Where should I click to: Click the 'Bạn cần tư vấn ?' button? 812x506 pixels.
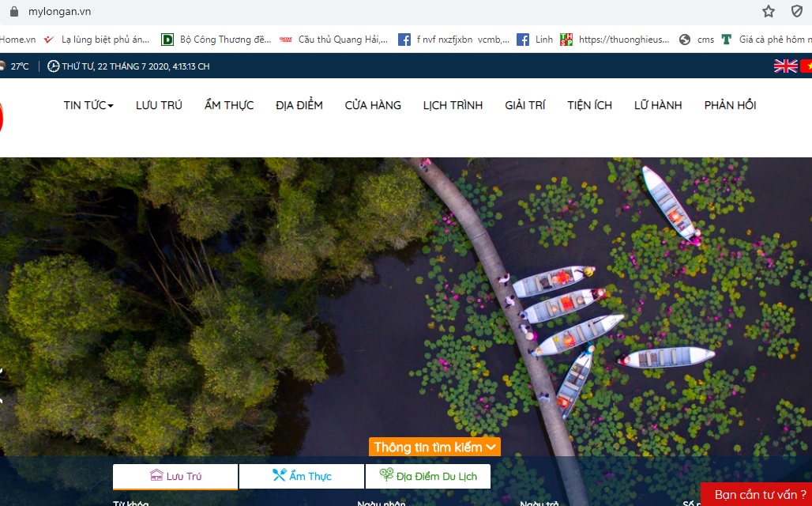pos(760,495)
